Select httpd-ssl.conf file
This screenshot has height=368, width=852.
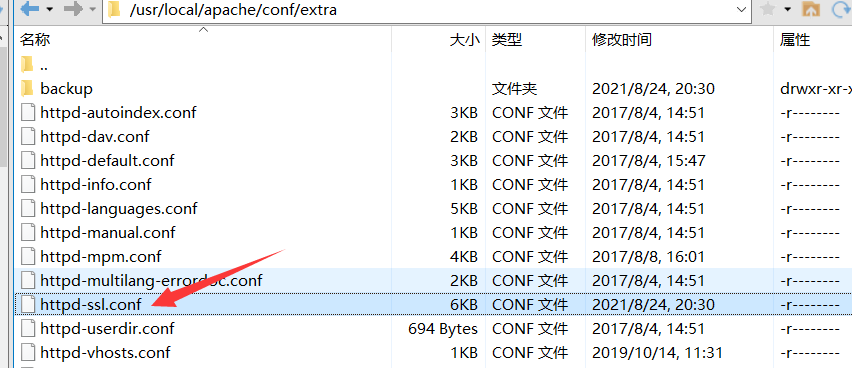click(91, 304)
